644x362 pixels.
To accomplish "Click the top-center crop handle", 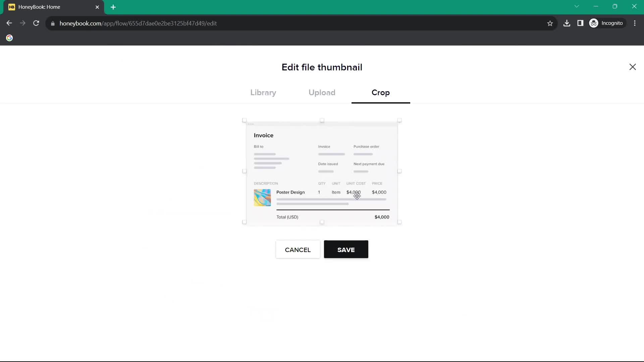I will click(x=322, y=120).
